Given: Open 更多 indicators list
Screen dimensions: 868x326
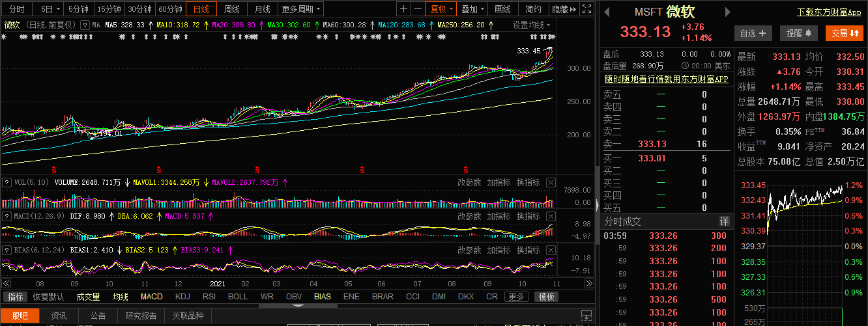Looking at the screenshot, I should [x=516, y=297].
